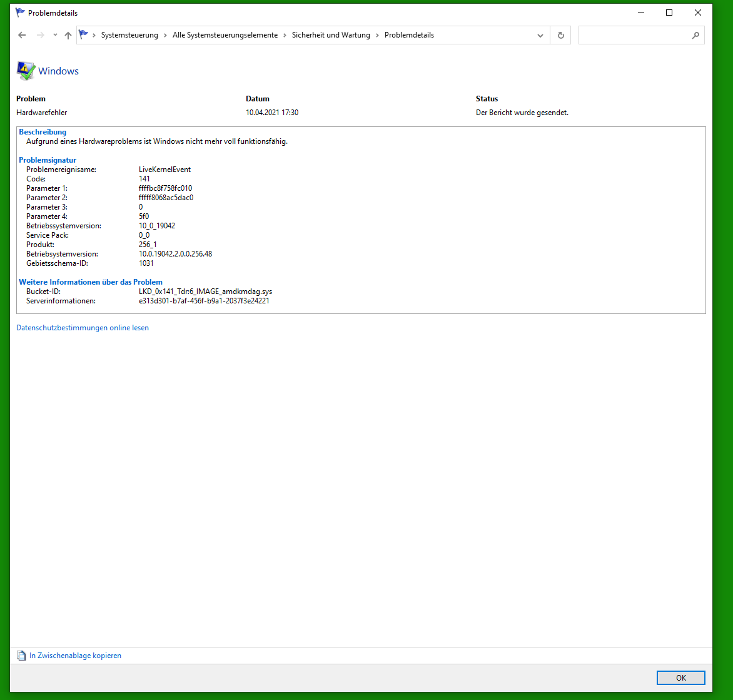Click the search magnifier icon

695,35
